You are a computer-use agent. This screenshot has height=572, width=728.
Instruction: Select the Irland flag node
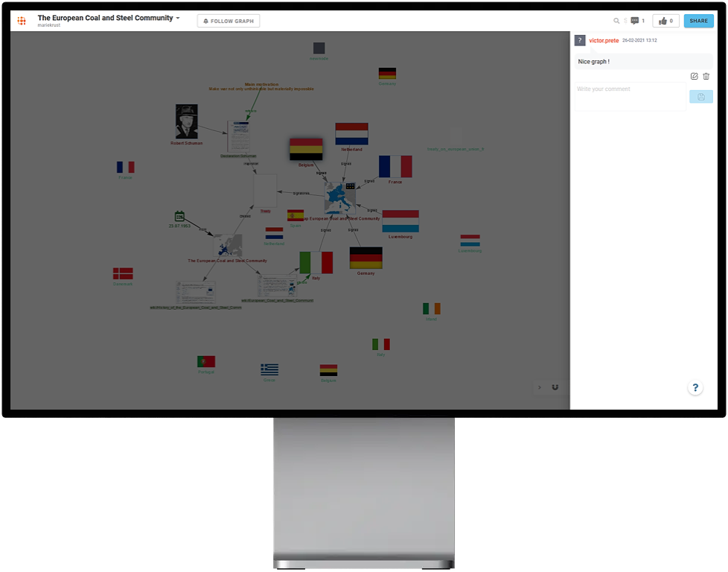click(x=432, y=308)
